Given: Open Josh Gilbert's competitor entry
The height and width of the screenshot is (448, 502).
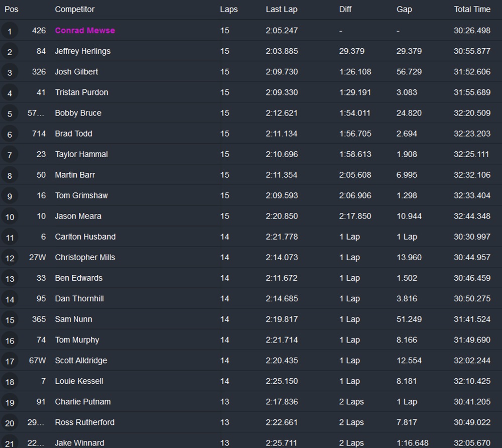Looking at the screenshot, I should point(77,72).
